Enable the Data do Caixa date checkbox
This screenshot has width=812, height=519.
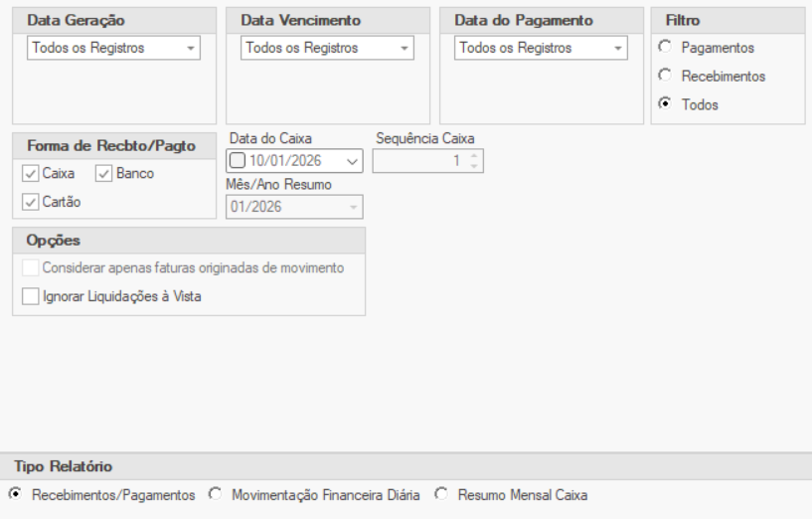237,162
